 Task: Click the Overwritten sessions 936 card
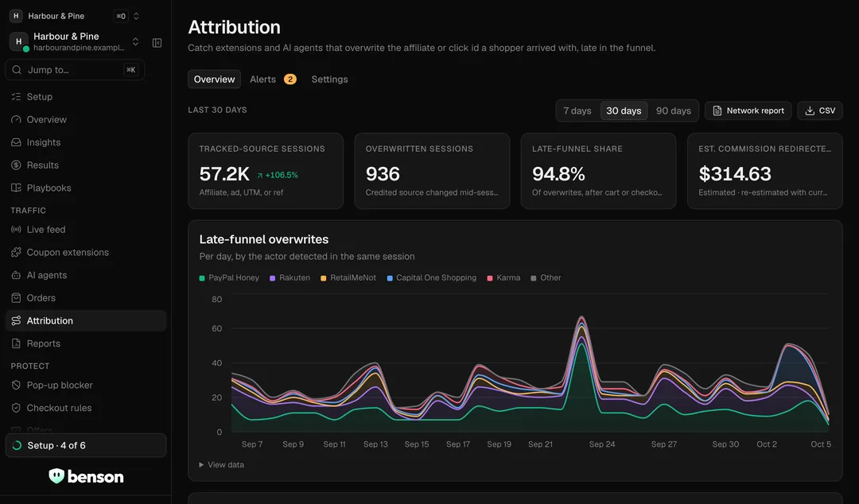432,171
